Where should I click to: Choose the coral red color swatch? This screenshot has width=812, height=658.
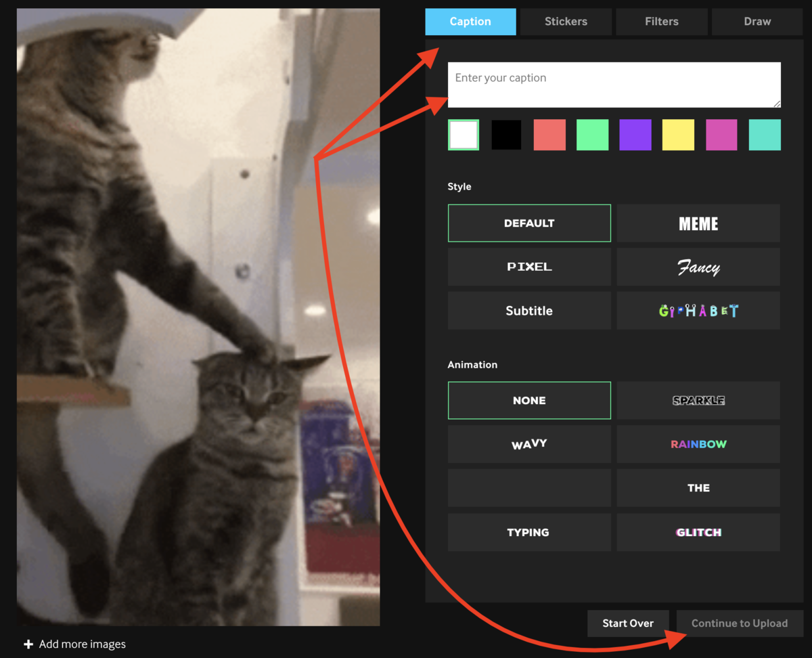pos(549,135)
